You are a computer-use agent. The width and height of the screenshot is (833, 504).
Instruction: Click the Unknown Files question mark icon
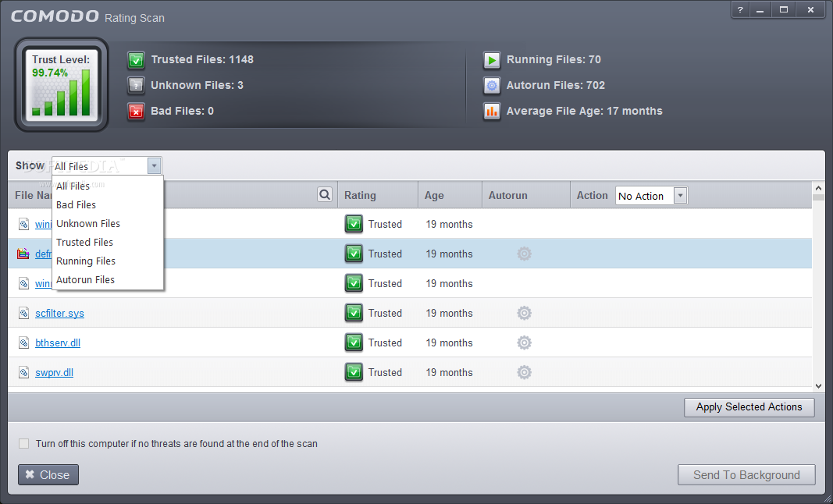137,86
